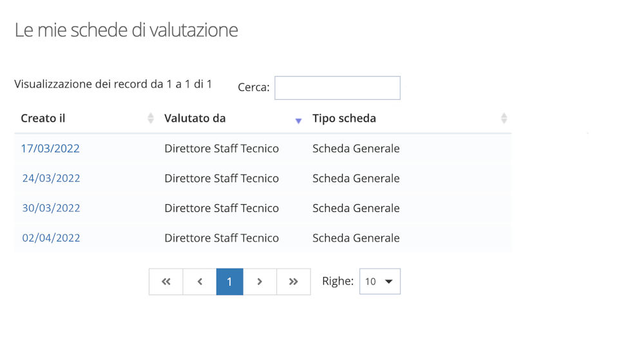644x351 pixels.
Task: Click inside the Cerca search field
Action: pyautogui.click(x=337, y=88)
